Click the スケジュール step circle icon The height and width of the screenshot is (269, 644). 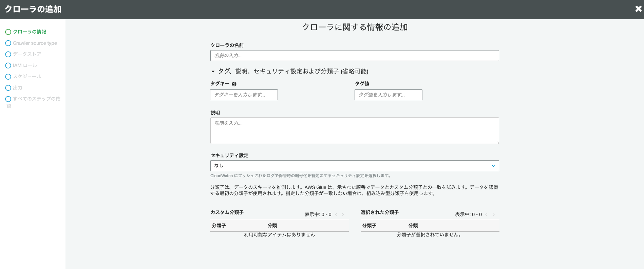click(8, 77)
